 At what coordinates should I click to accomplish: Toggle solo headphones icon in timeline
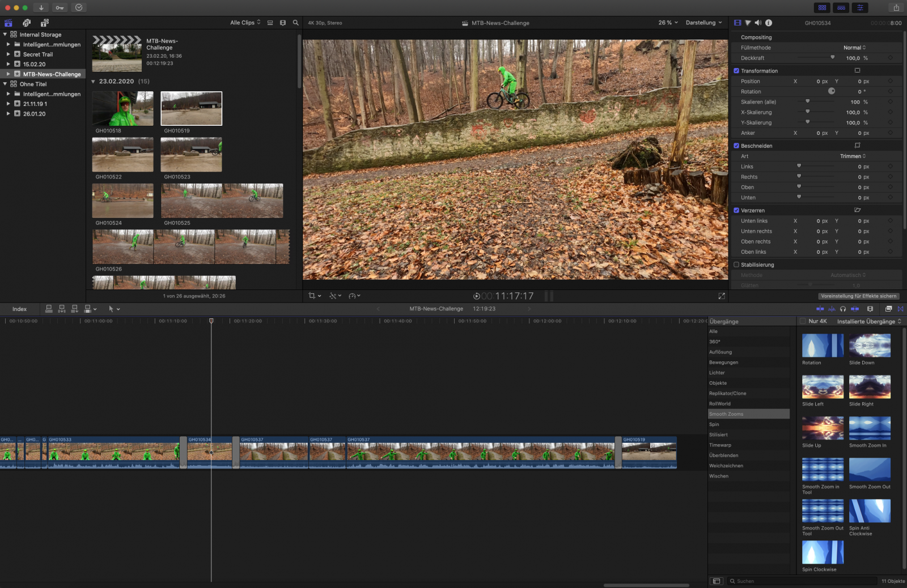click(843, 309)
